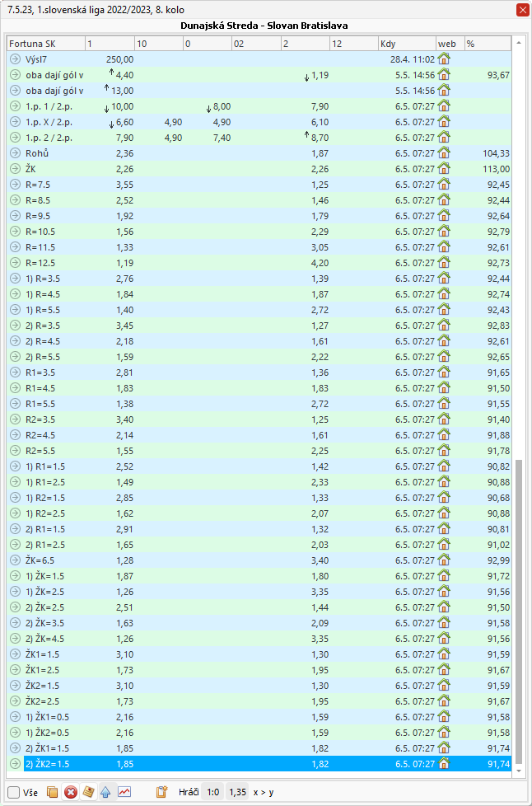Image resolution: width=532 pixels, height=806 pixels.
Task: Select the 1) R2=1.5 row label
Action: pyautogui.click(x=45, y=498)
